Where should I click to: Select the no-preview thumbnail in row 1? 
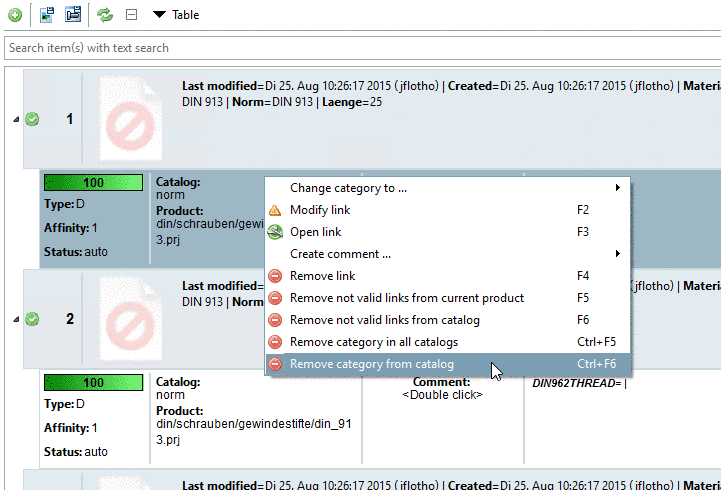point(131,119)
